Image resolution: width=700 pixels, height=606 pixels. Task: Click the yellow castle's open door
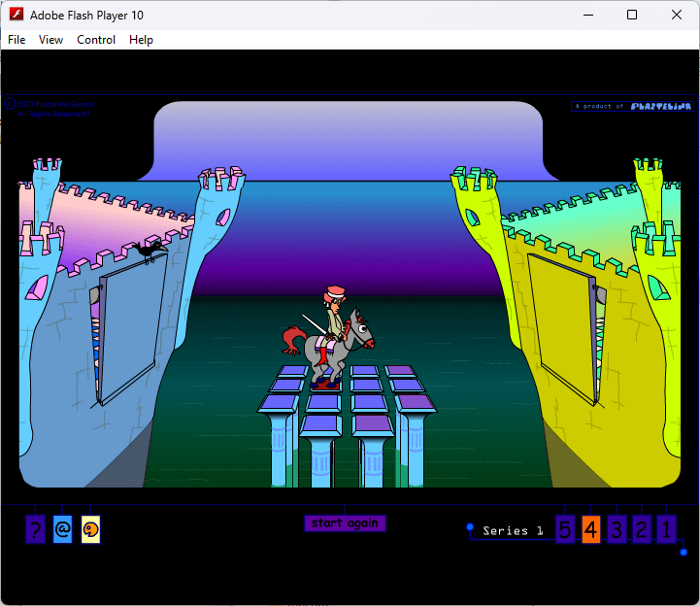pyautogui.click(x=563, y=328)
